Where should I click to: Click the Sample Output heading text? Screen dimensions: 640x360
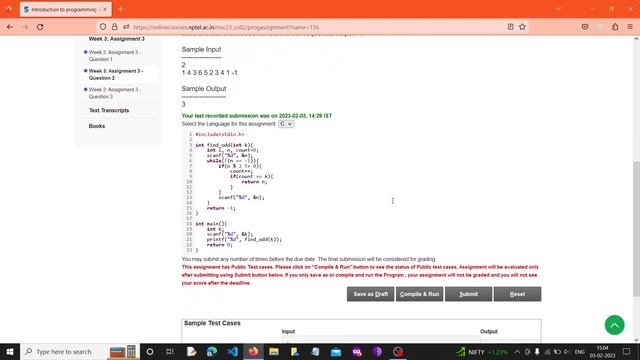click(204, 89)
